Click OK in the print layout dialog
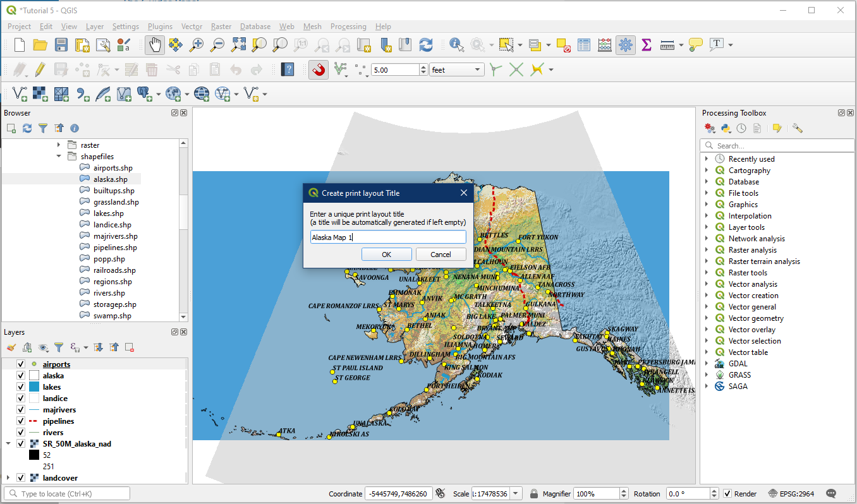The width and height of the screenshot is (857, 504). click(387, 255)
